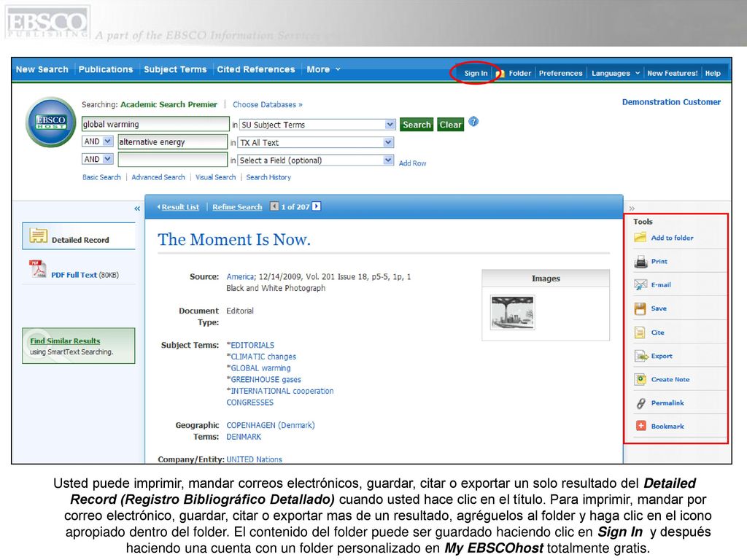Click the green Clear button
This screenshot has height=560, width=747.
(x=451, y=125)
